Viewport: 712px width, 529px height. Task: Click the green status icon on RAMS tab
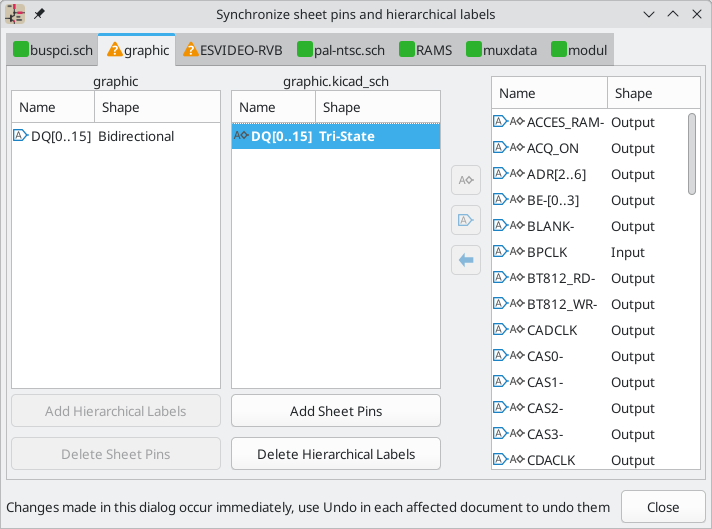pyautogui.click(x=407, y=49)
